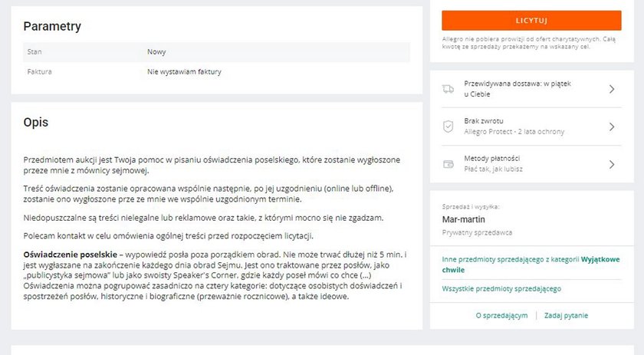644x355 pixels.
Task: Expand the Metody płatności chevron
Action: click(612, 164)
